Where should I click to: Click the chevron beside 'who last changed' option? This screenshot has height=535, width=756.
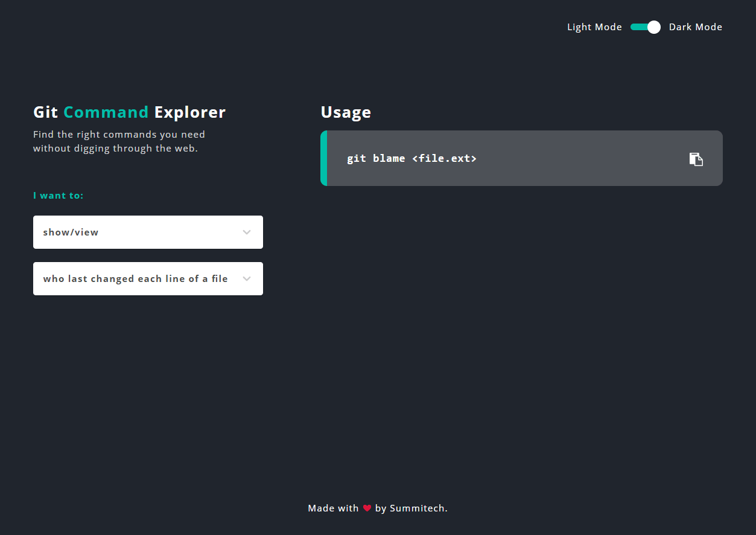(x=247, y=278)
